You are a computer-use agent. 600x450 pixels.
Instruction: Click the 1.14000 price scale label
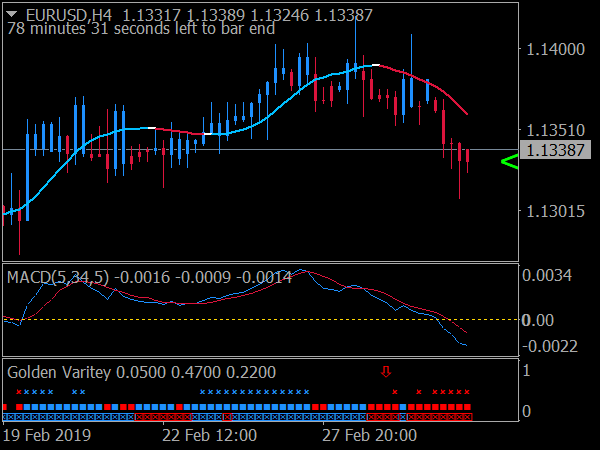coord(556,49)
